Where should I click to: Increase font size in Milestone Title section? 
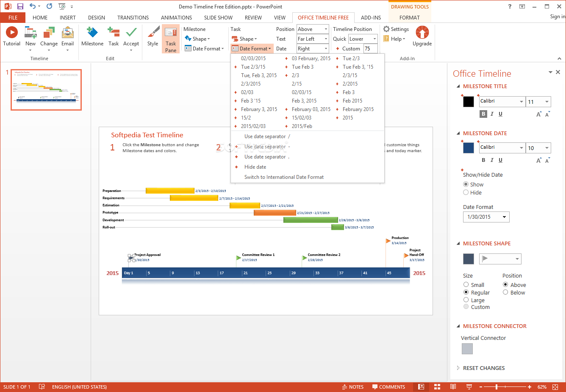(539, 114)
